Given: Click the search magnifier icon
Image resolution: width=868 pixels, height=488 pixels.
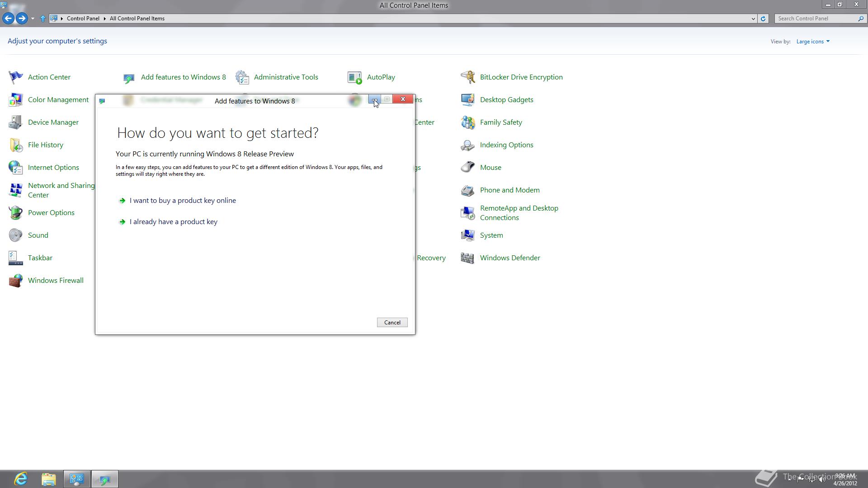Looking at the screenshot, I should coord(861,19).
